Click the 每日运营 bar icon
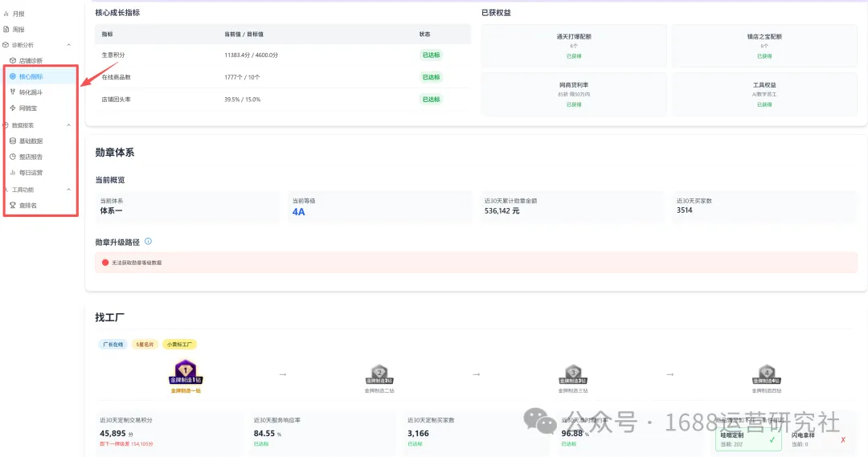 tap(13, 173)
